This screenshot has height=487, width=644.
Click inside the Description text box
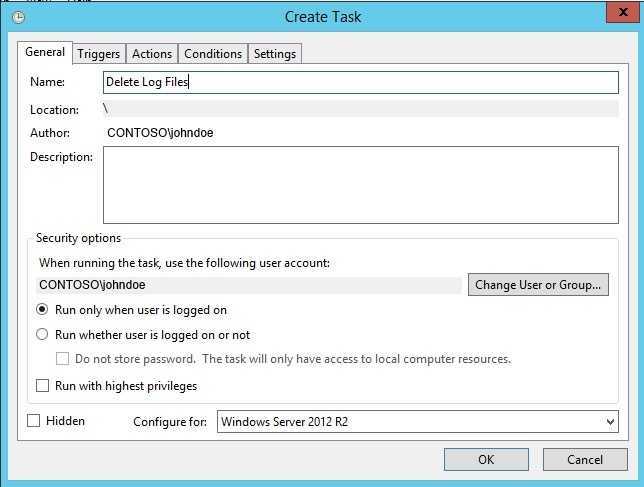click(361, 185)
